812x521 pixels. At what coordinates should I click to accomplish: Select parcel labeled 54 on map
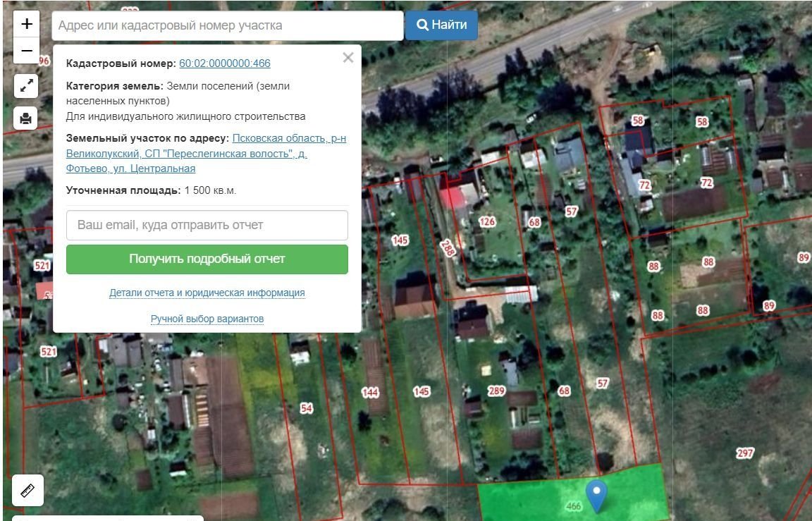click(x=306, y=407)
